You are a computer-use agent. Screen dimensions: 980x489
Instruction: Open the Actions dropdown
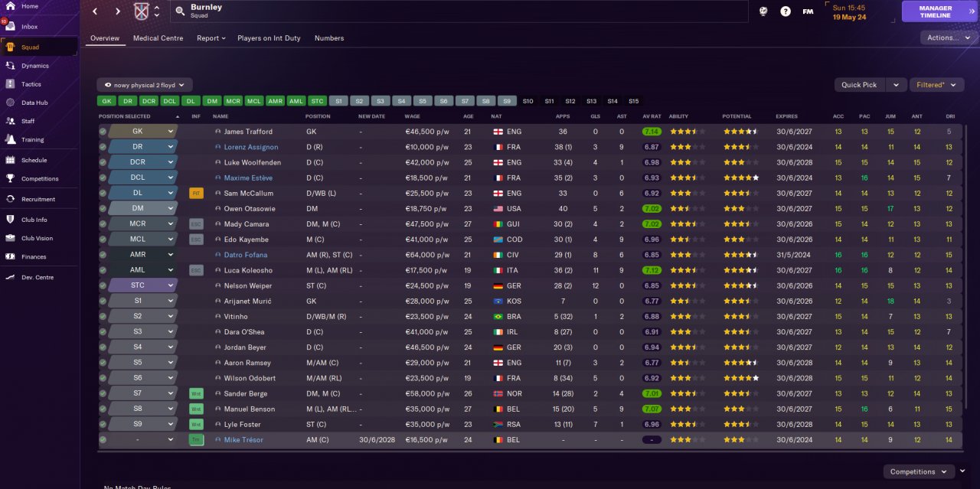coord(948,37)
